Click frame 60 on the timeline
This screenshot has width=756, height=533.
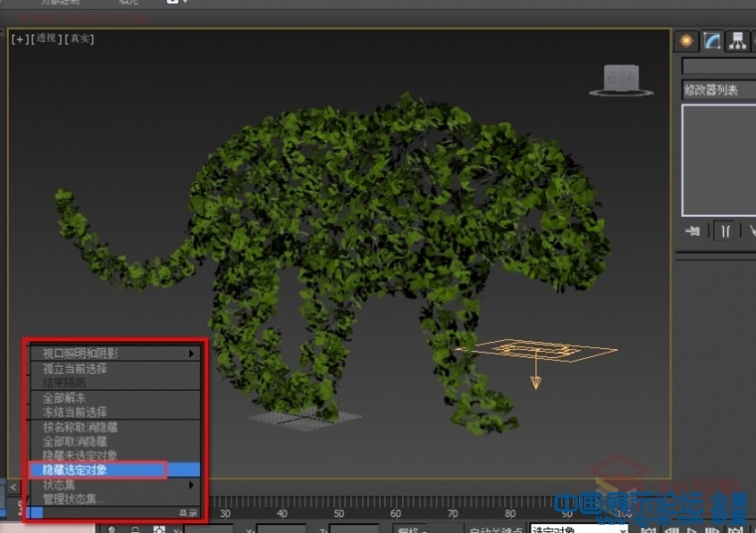tap(396, 514)
